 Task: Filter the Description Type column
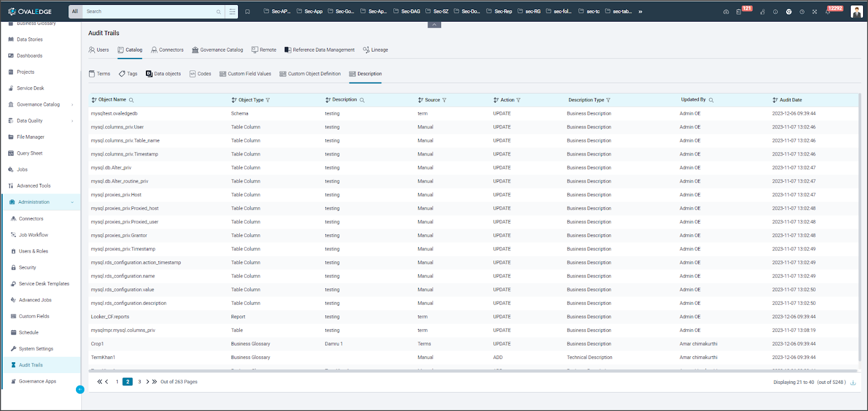tap(608, 100)
